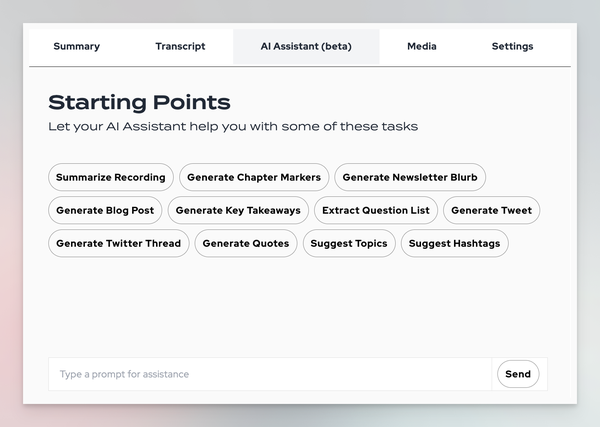Click the AI Assistant help description text
The height and width of the screenshot is (427, 600).
point(233,127)
